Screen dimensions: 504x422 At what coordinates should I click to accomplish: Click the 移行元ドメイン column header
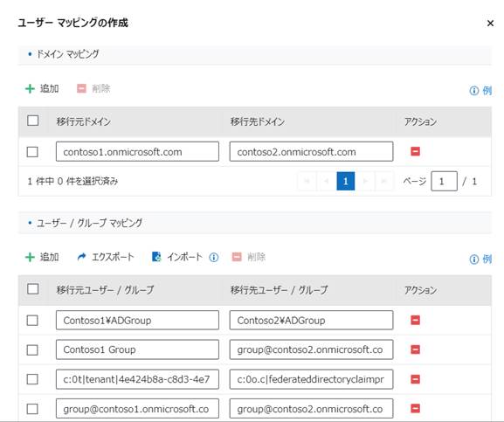point(84,121)
